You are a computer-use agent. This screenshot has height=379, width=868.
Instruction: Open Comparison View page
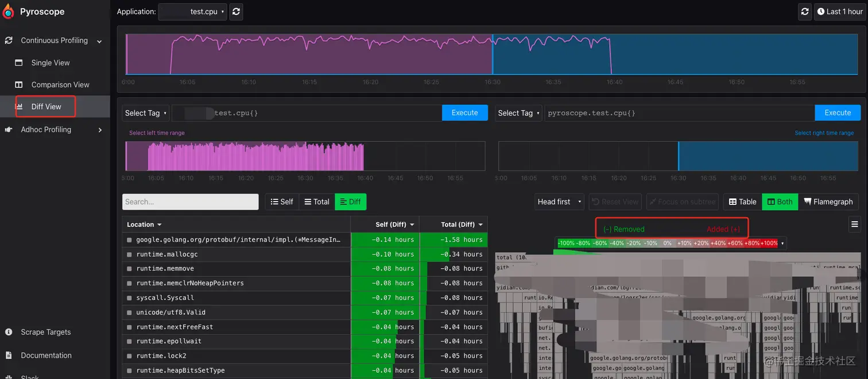[x=60, y=84]
